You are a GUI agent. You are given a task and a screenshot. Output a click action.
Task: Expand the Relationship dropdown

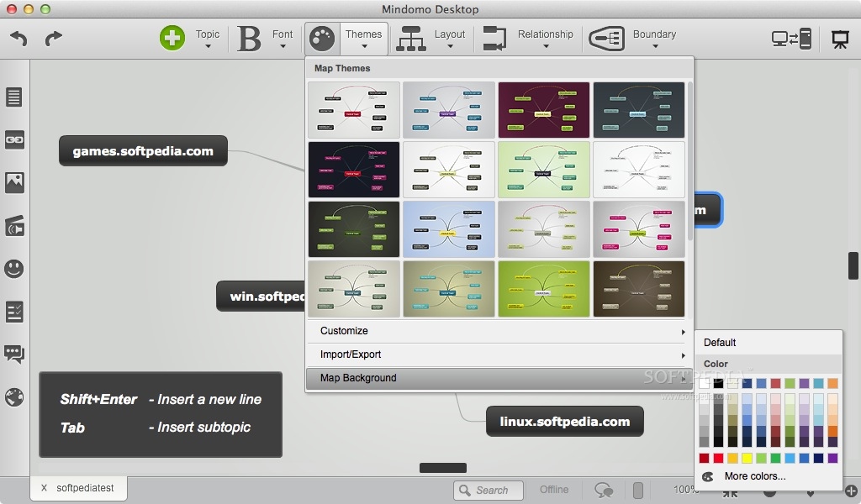(x=545, y=46)
